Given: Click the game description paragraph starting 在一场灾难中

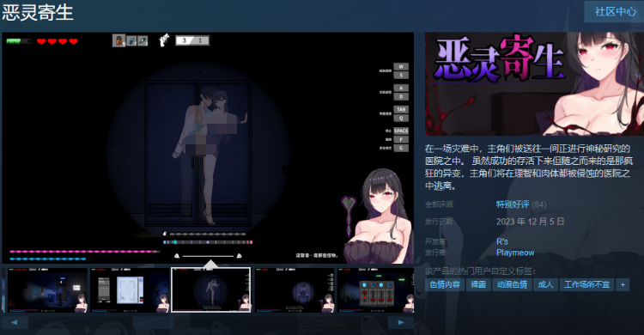Looking at the screenshot, I should pyautogui.click(x=529, y=167).
